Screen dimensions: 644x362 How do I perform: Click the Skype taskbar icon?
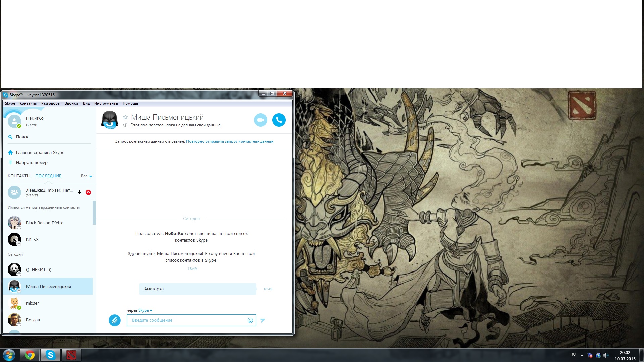[51, 355]
